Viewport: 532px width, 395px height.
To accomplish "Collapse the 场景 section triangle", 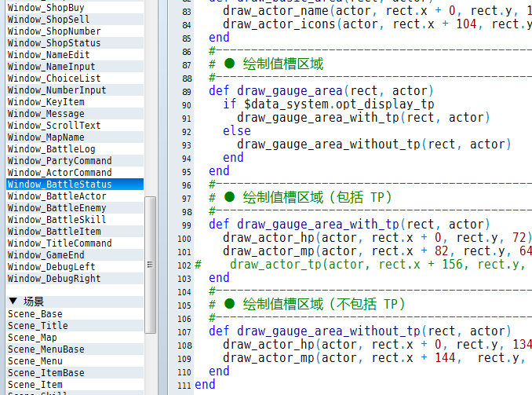I will click(13, 301).
